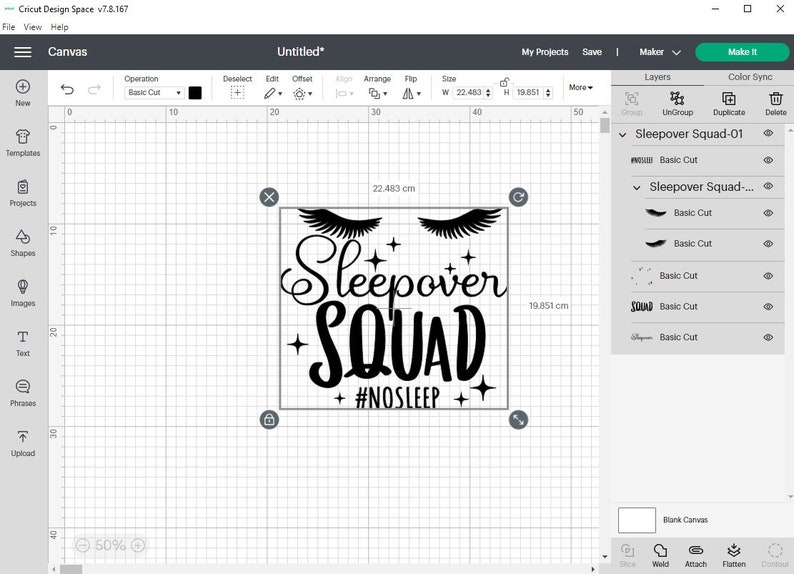Open the Offset dropdown

(x=302, y=93)
